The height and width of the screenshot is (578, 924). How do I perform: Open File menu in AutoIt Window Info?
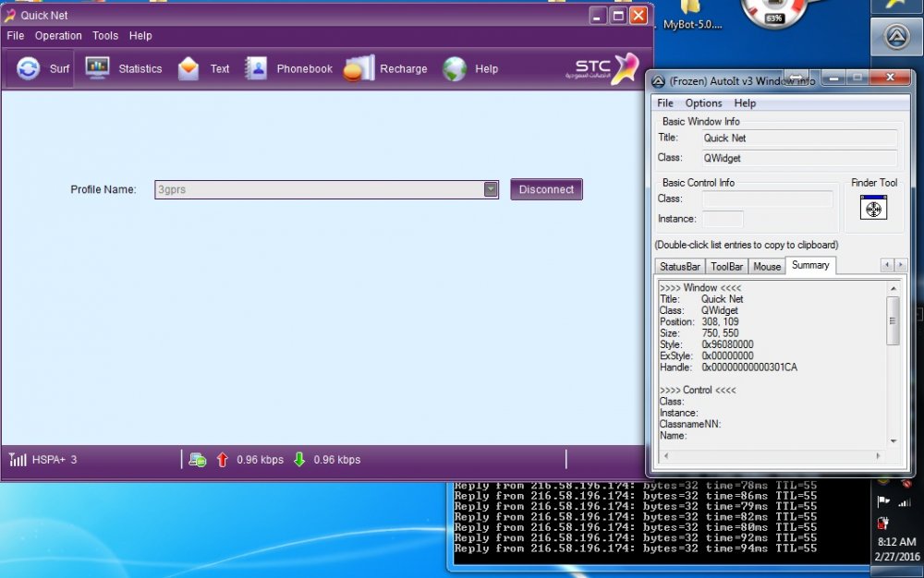pyautogui.click(x=665, y=103)
